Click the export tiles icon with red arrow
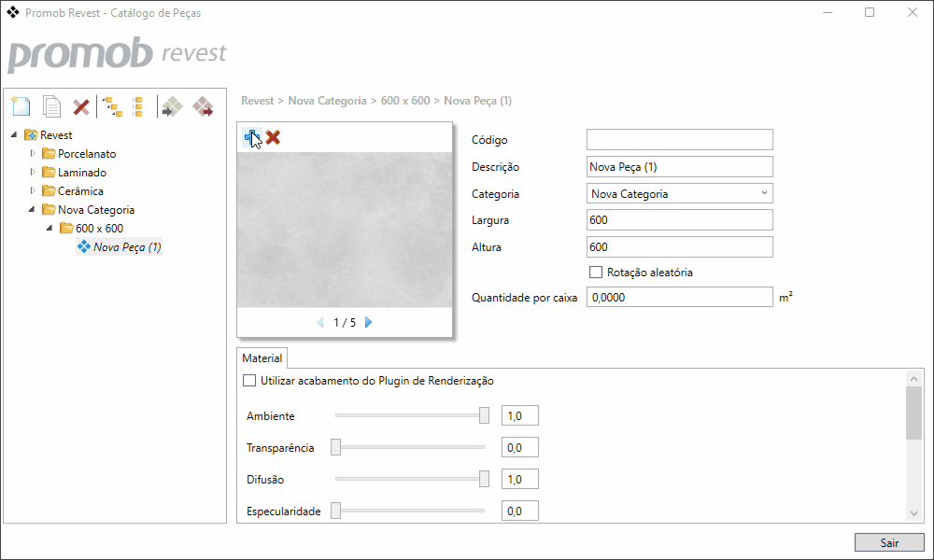This screenshot has height=560, width=934. coord(203,106)
